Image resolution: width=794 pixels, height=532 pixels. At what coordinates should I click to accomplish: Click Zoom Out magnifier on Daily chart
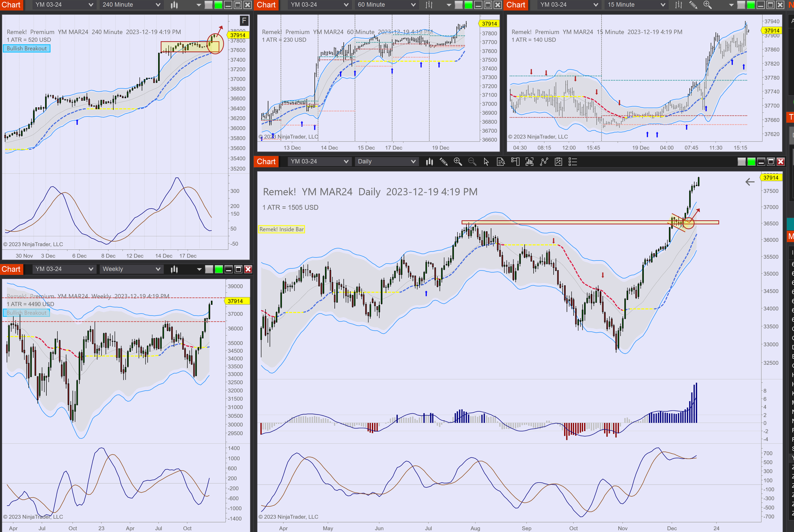pos(472,162)
